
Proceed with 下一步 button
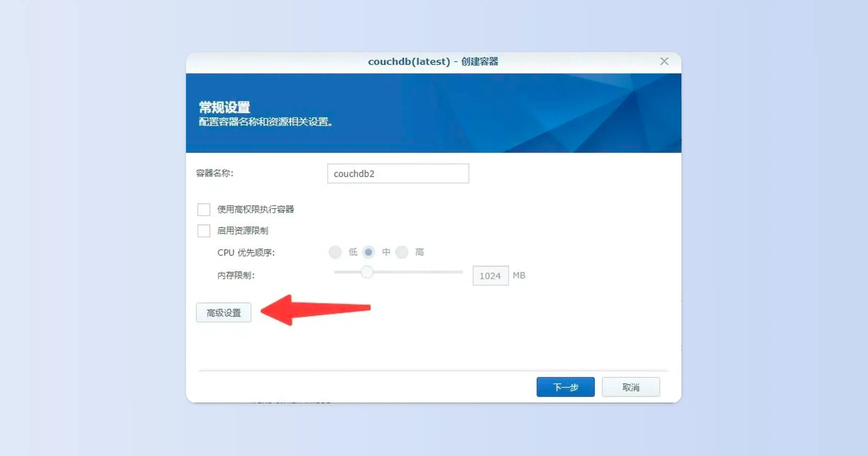coord(565,387)
